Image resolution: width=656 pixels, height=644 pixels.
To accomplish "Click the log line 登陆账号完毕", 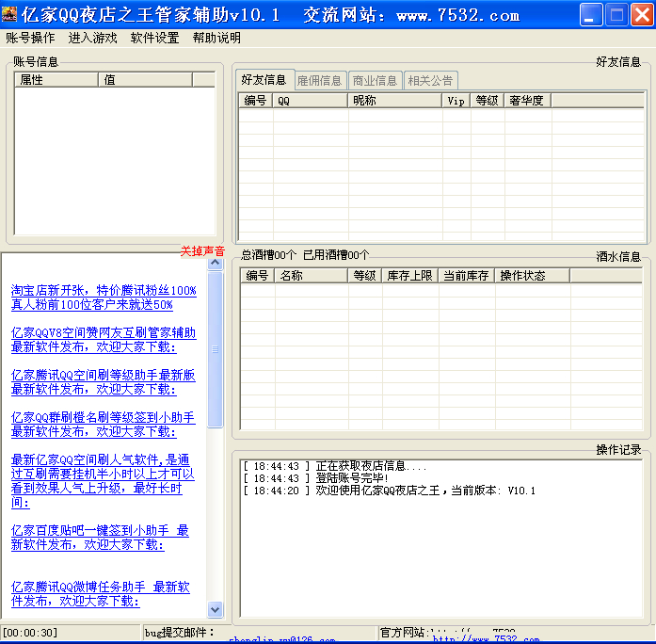I will 316,478.
